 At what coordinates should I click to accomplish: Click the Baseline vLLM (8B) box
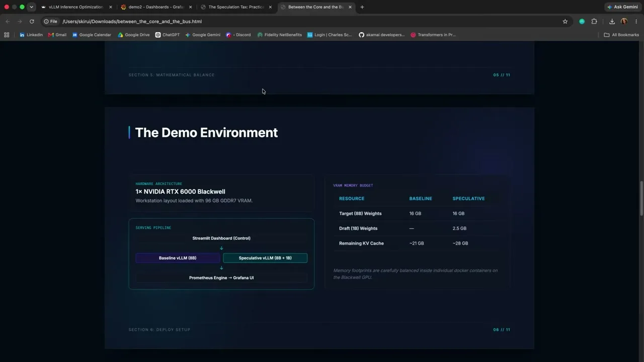(178, 258)
